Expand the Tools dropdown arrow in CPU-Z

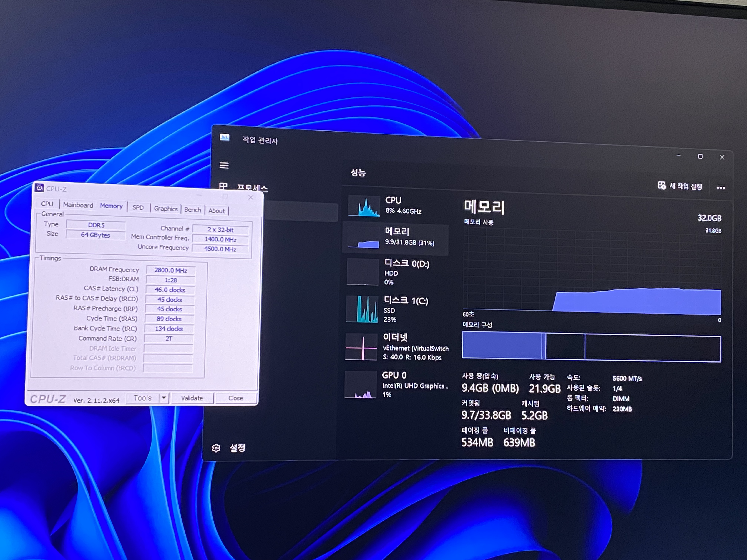coord(164,398)
